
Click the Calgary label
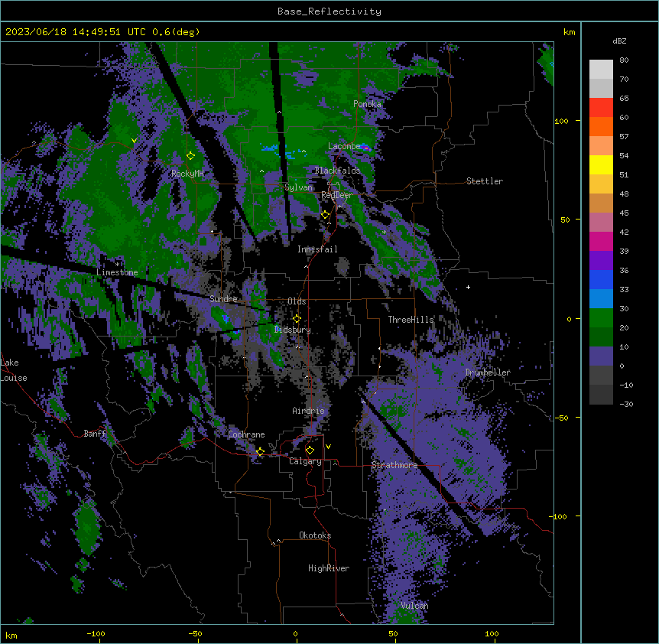coord(305,461)
